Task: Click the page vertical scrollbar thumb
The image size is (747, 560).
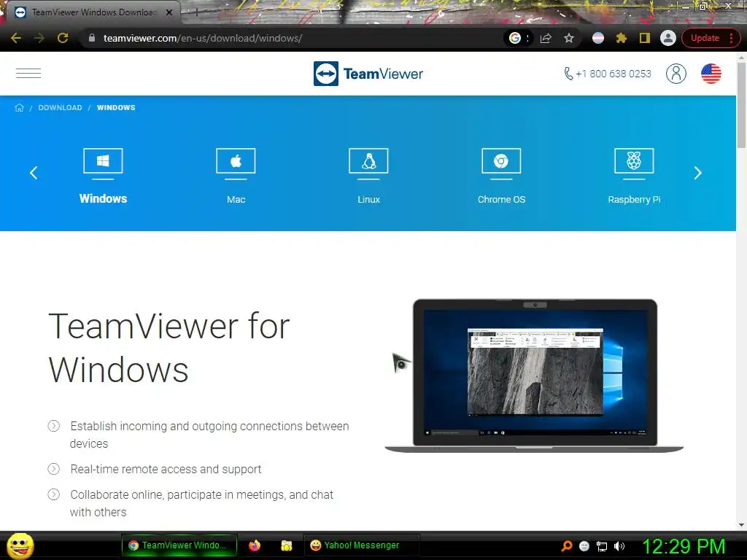Action: [x=741, y=105]
